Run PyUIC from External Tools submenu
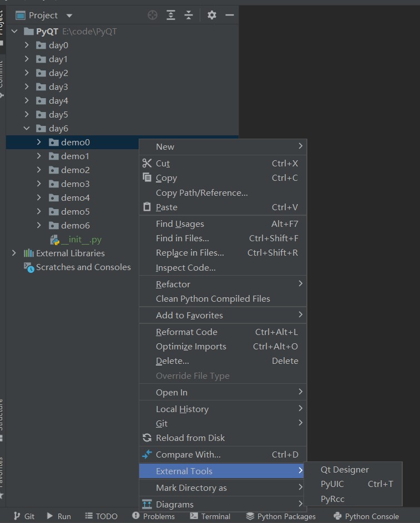The height and width of the screenshot is (523, 420). tap(353, 484)
